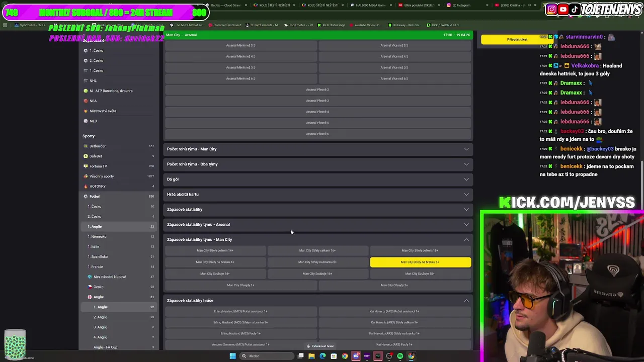
Task: Click the Zablokovat trvání button
Action: pyautogui.click(x=320, y=346)
